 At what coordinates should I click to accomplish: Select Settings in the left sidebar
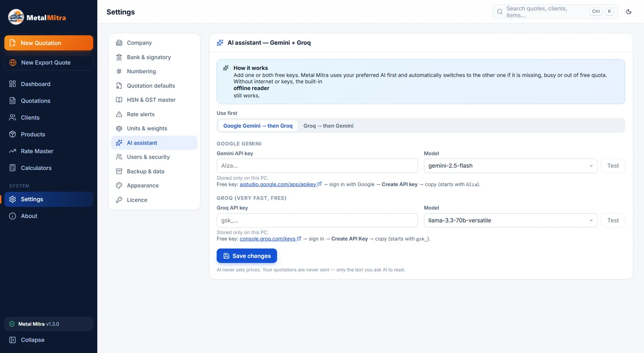pyautogui.click(x=49, y=199)
